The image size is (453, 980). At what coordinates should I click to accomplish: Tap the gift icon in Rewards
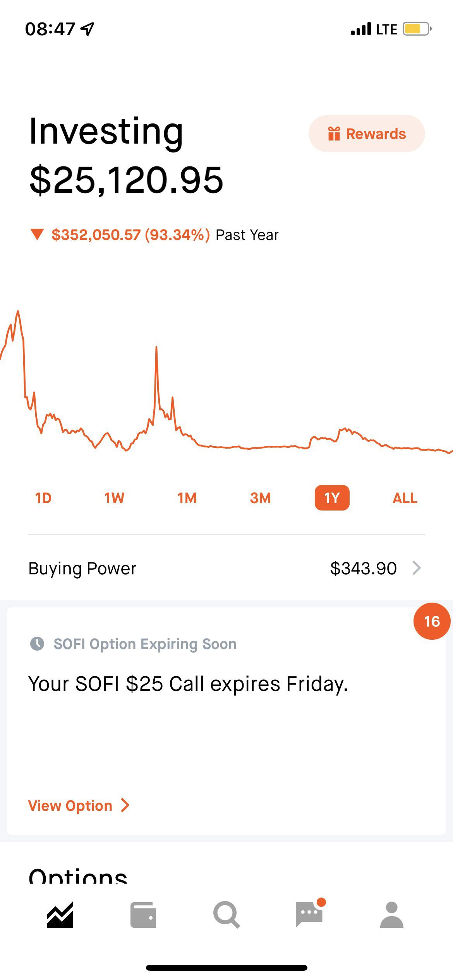point(334,134)
